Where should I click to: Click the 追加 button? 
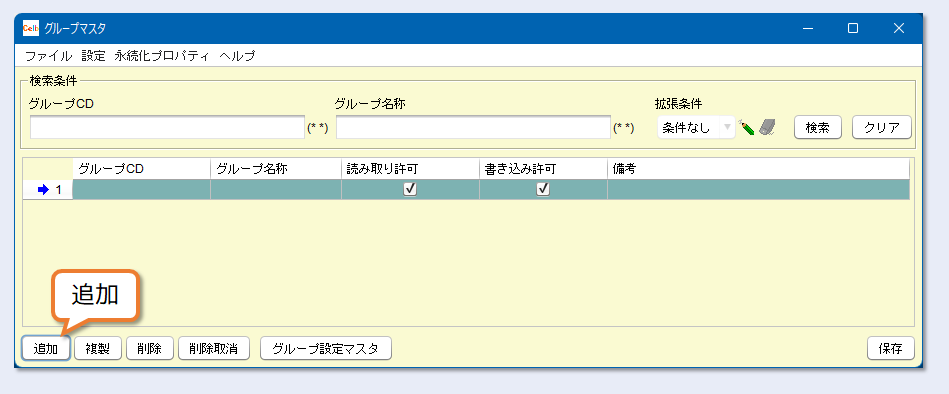(x=46, y=349)
